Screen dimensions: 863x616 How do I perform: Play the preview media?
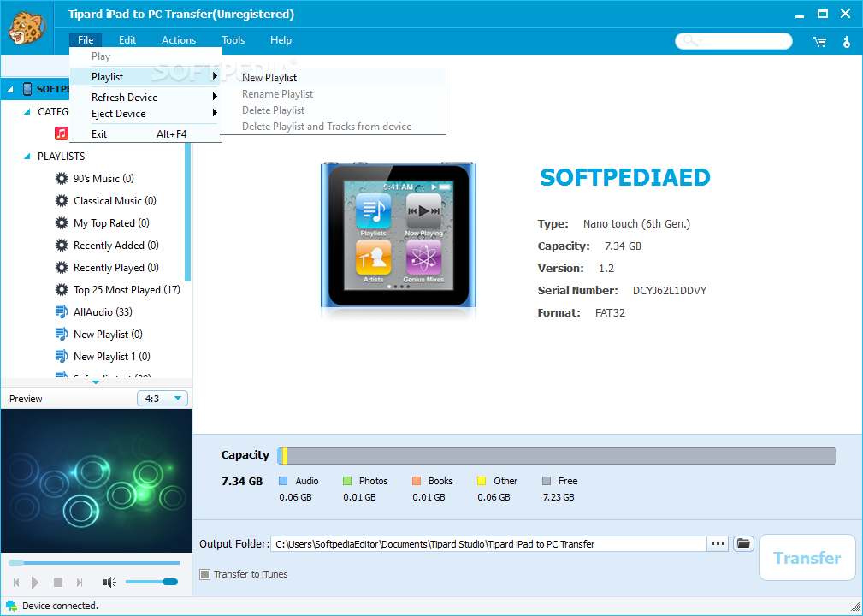tap(35, 582)
